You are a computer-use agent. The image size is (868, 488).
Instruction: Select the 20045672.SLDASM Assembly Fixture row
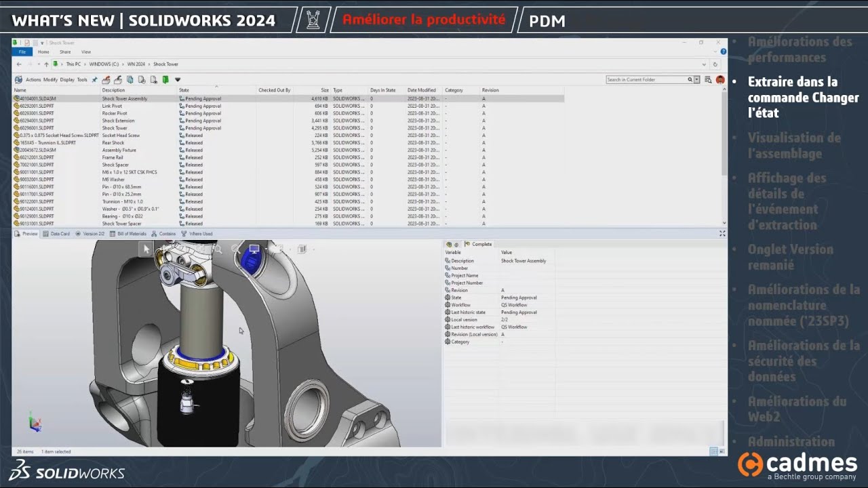288,150
